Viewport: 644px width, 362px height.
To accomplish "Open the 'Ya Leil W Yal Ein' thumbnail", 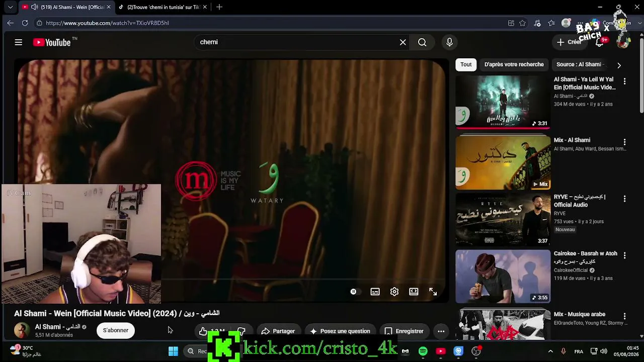I will tap(503, 102).
